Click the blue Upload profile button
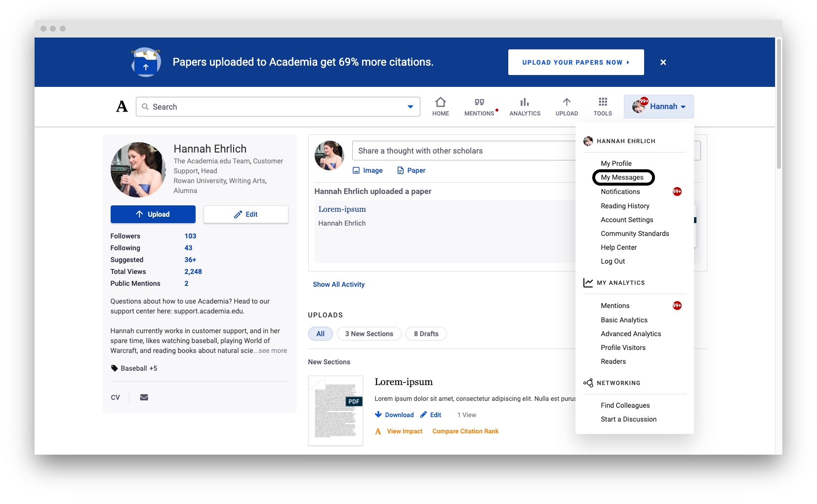Viewport: 817px width, 504px height. pos(153,214)
